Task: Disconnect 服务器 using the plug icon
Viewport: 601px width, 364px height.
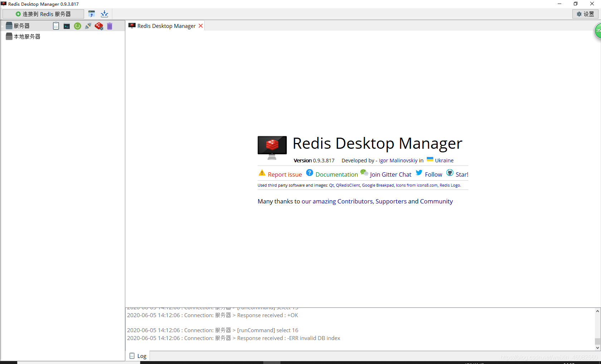Action: [88, 26]
